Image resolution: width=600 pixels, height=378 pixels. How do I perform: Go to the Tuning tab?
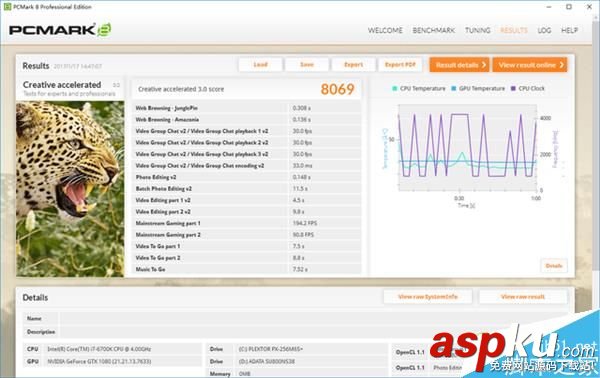[x=478, y=30]
